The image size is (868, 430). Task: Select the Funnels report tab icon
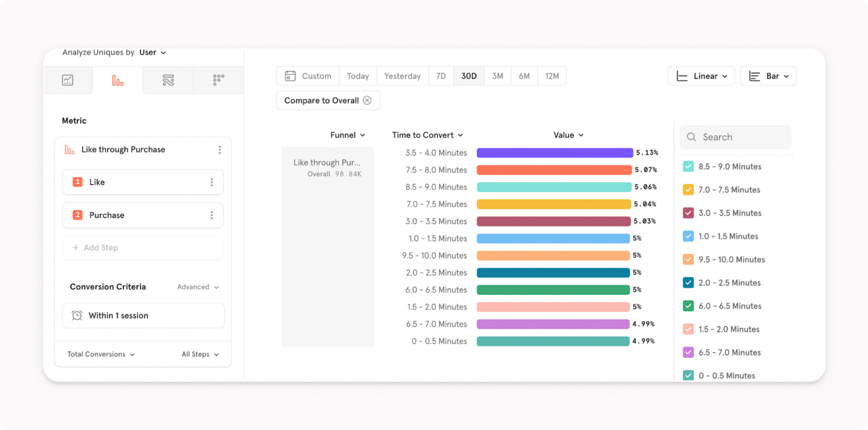[x=118, y=80]
